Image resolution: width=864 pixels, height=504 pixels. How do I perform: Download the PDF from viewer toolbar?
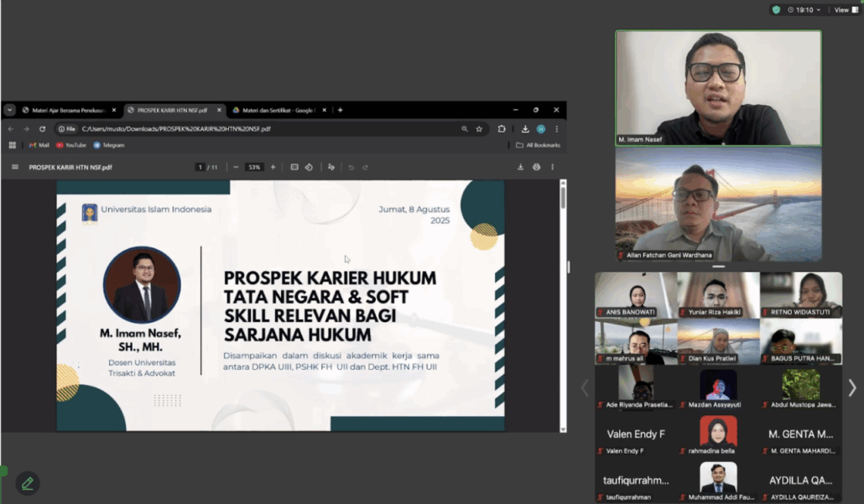pyautogui.click(x=520, y=167)
